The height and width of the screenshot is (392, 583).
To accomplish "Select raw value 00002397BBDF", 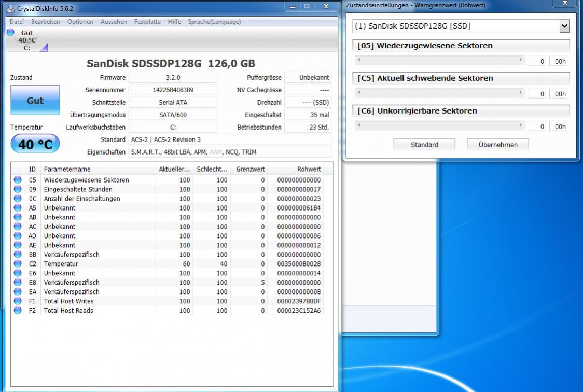I will pos(299,301).
